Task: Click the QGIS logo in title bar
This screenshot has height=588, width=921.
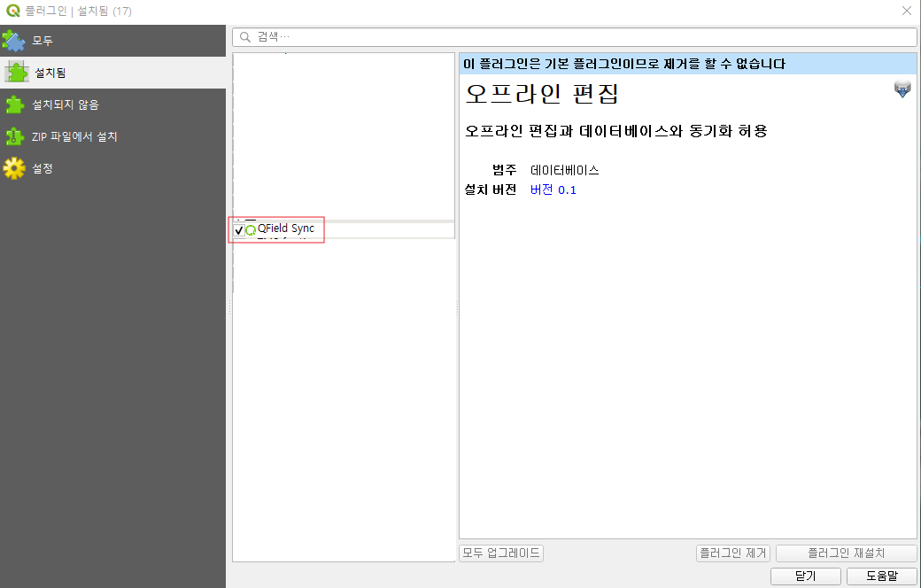Action: (x=12, y=11)
